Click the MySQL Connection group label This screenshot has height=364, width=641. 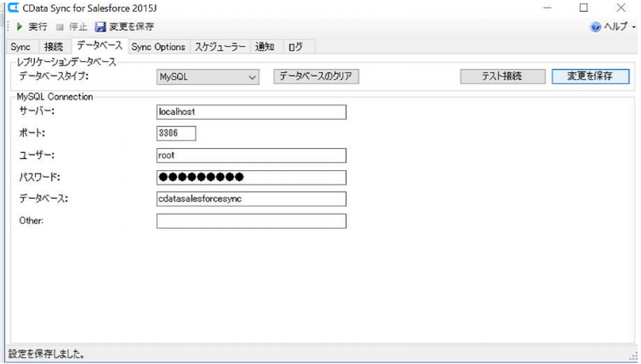click(x=54, y=97)
